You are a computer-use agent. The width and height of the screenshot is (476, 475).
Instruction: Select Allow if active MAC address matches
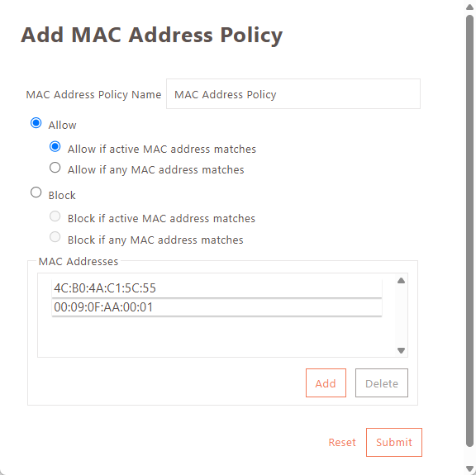coord(55,147)
